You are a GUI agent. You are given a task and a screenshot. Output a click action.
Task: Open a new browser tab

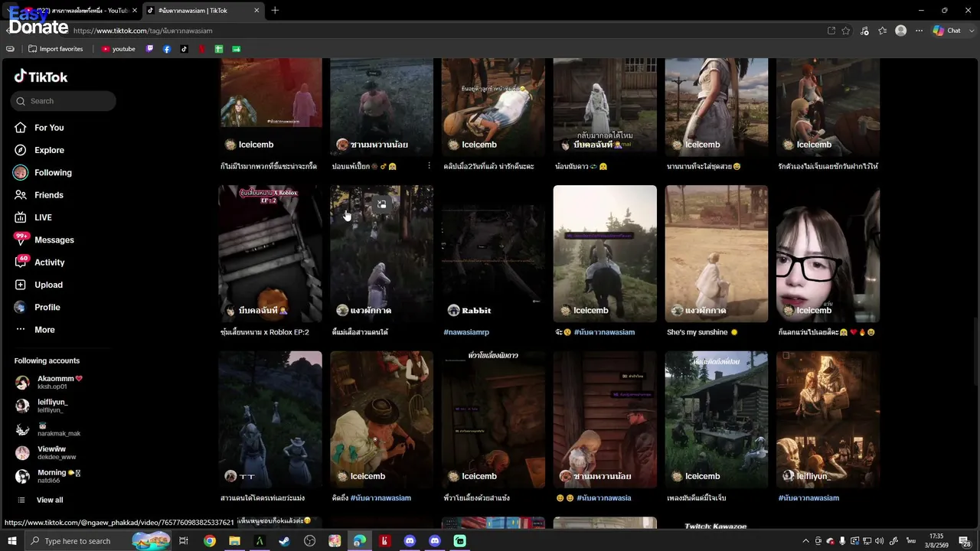(275, 11)
